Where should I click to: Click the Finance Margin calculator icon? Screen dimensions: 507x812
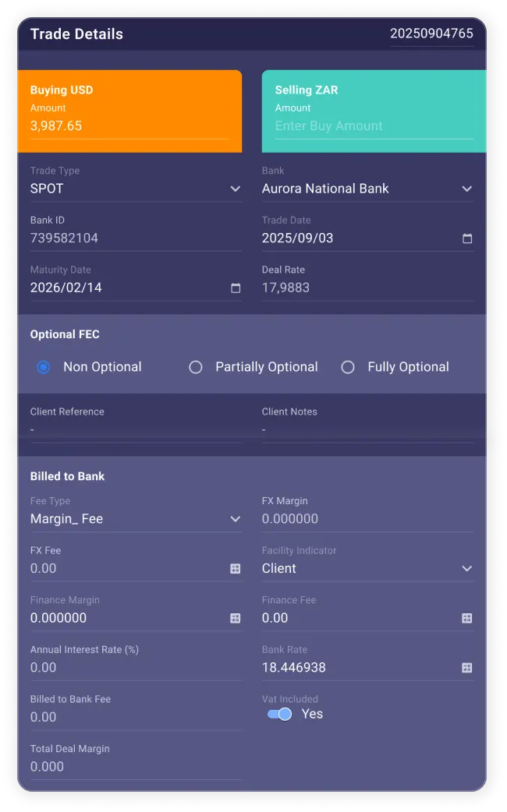tap(235, 618)
